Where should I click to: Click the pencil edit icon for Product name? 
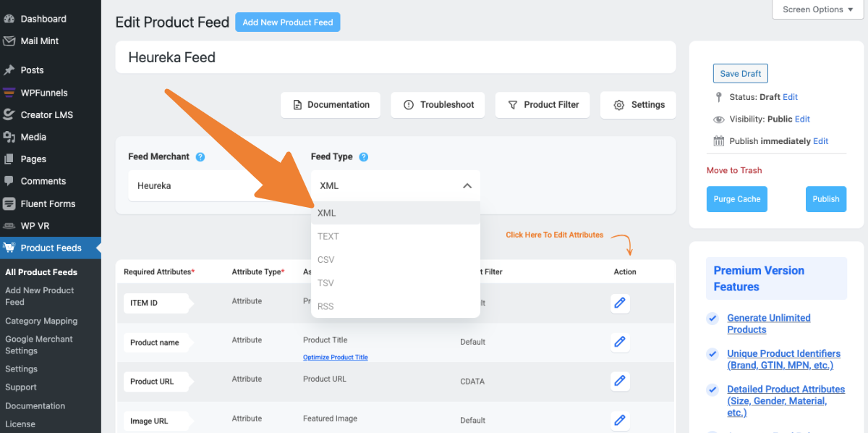(619, 341)
